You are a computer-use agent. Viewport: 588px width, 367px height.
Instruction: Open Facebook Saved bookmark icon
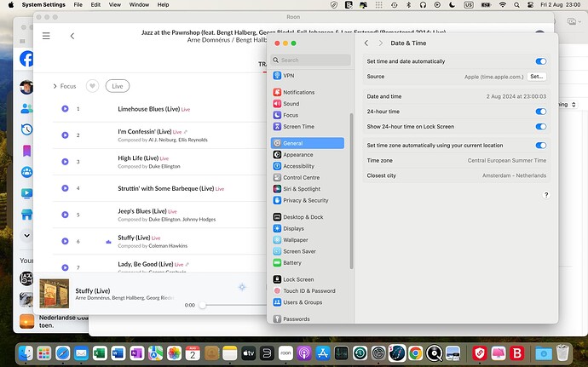point(26,151)
